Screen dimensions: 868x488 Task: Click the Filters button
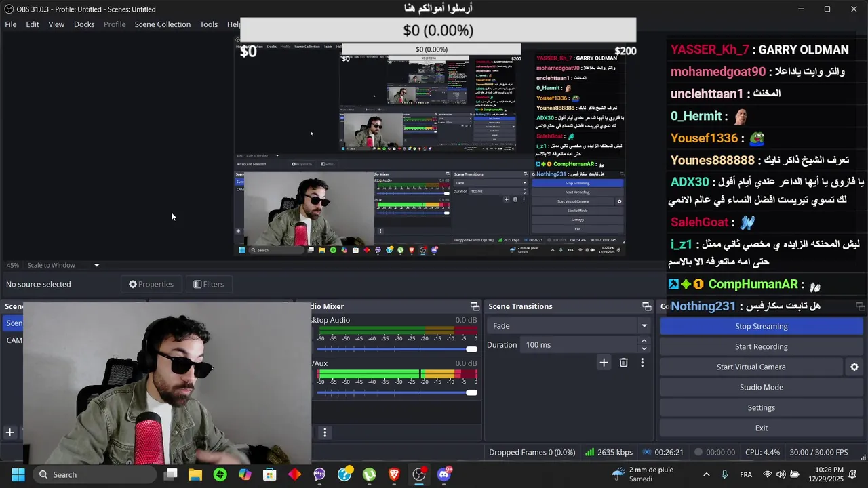[x=208, y=284]
